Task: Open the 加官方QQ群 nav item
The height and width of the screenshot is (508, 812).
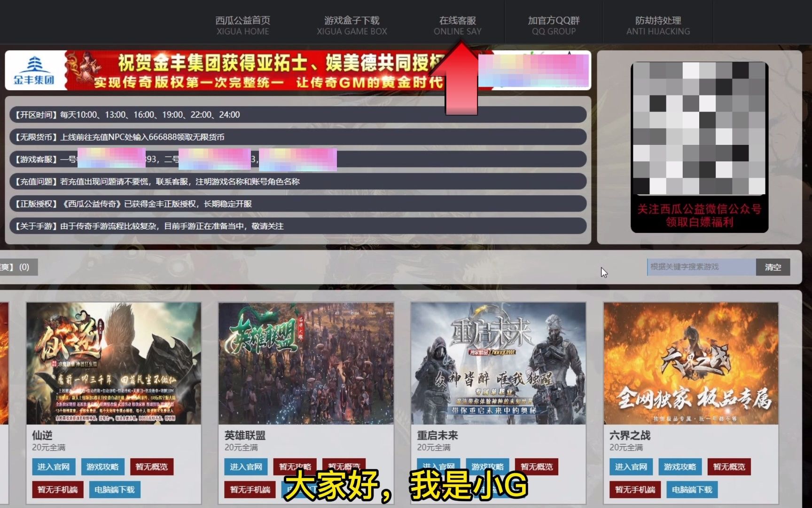Action: click(554, 25)
